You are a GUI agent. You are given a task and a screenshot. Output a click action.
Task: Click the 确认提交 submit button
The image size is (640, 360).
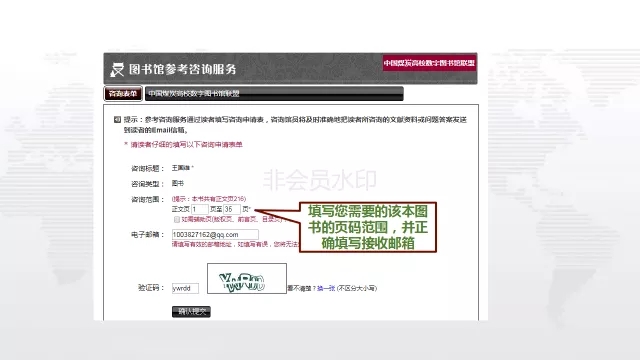pos(191,311)
